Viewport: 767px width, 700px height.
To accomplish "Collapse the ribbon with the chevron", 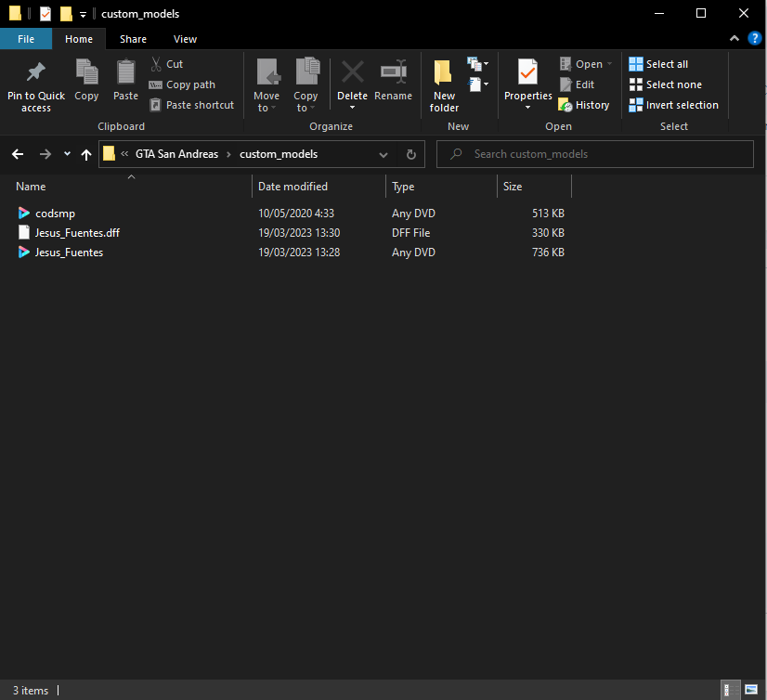I will (x=734, y=38).
